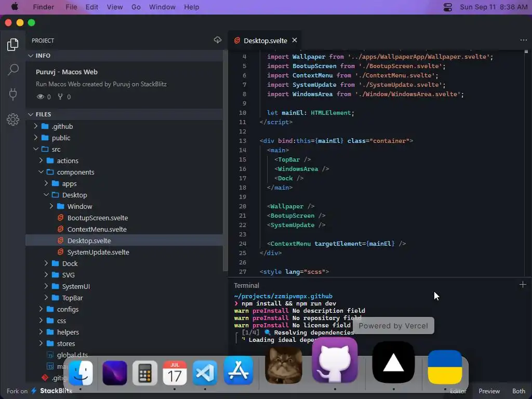Open App Store from the dock
The width and height of the screenshot is (532, 399).
(238, 370)
